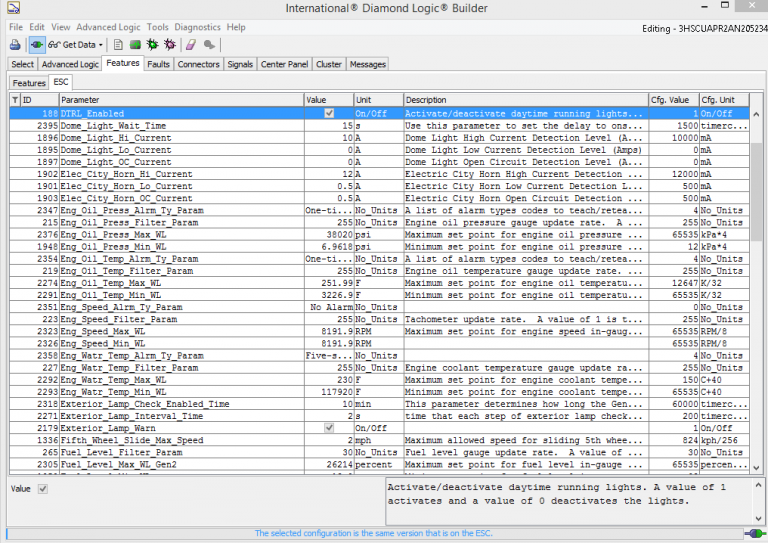Toggle the Exterior_Lamp_Warn value checkbox
This screenshot has height=543, width=768.
(329, 428)
